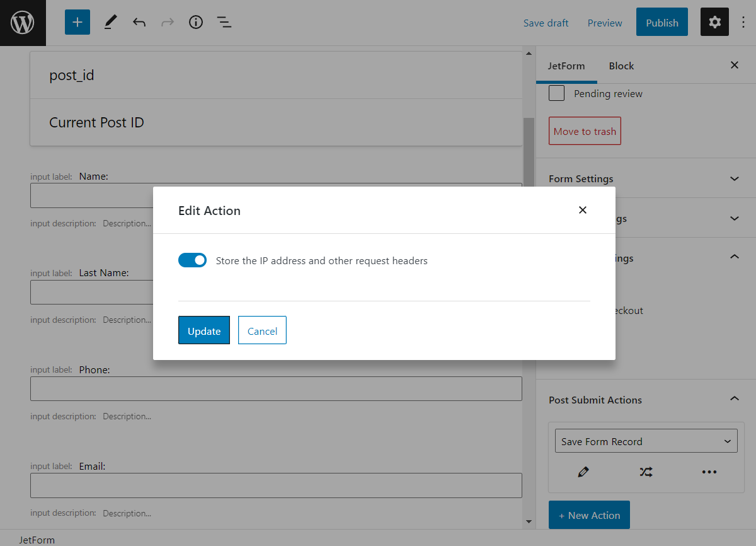Click the Undo arrow
Image resolution: width=756 pixels, height=546 pixels.
(139, 22)
